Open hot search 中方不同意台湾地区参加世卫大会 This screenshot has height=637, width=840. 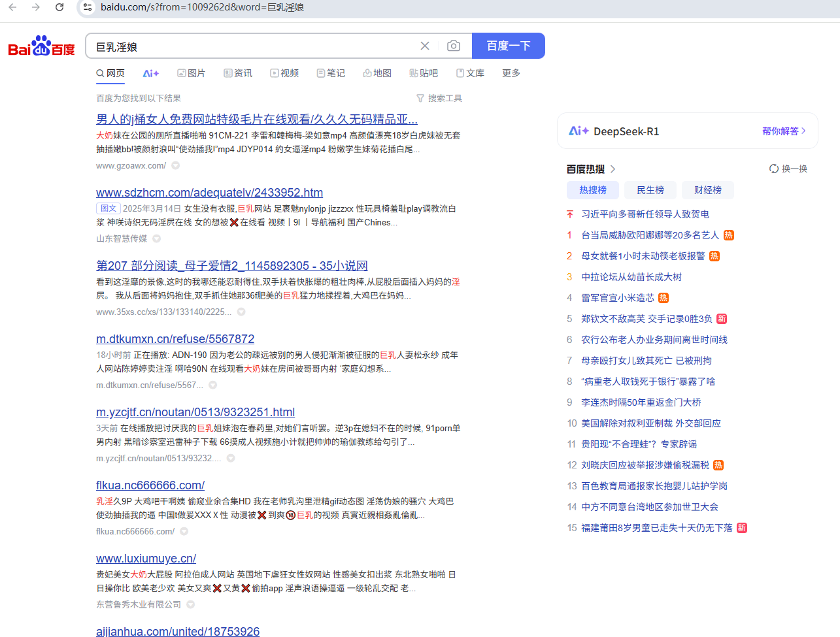point(650,507)
